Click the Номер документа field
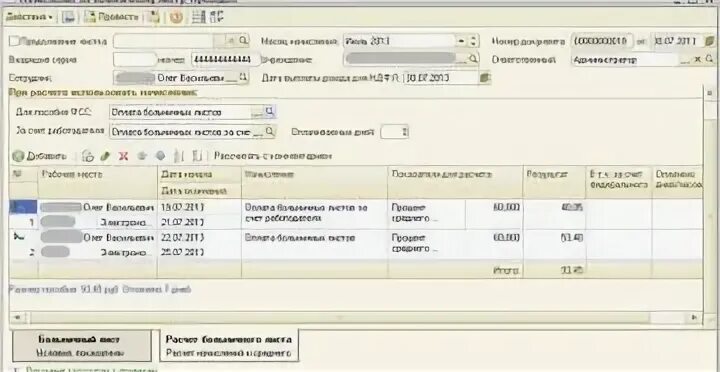 [x=602, y=41]
